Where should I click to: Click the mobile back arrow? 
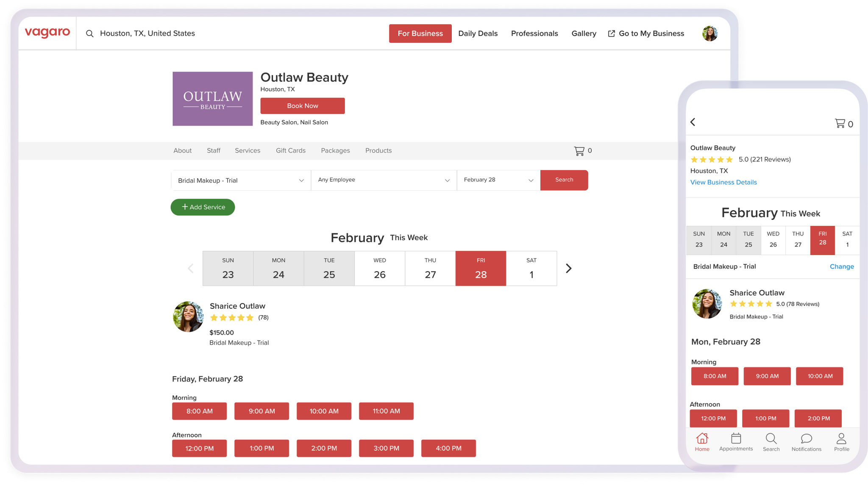pos(693,122)
